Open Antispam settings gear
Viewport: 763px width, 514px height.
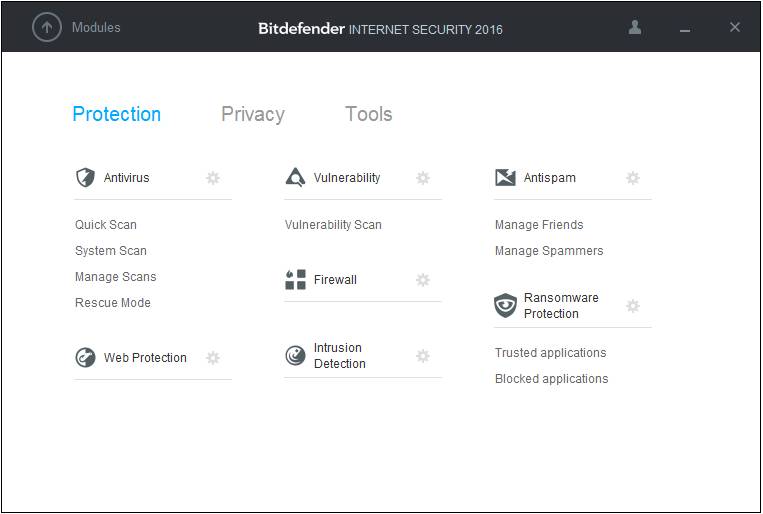(x=633, y=178)
